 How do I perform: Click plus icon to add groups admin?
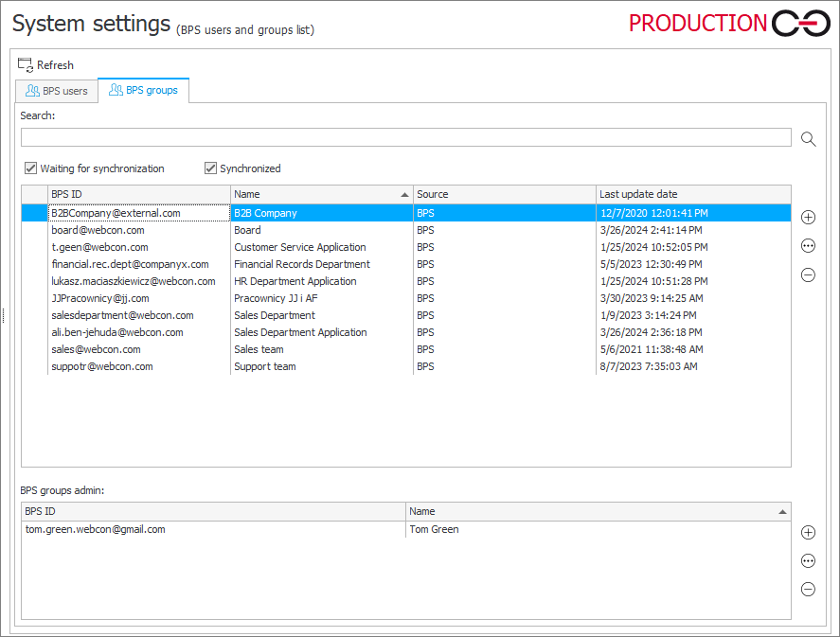(x=808, y=532)
